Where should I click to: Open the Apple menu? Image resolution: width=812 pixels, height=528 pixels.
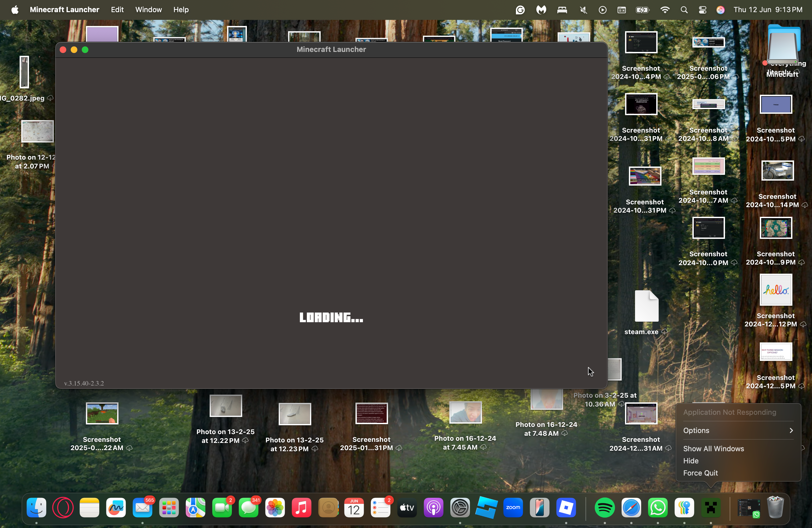pos(15,10)
